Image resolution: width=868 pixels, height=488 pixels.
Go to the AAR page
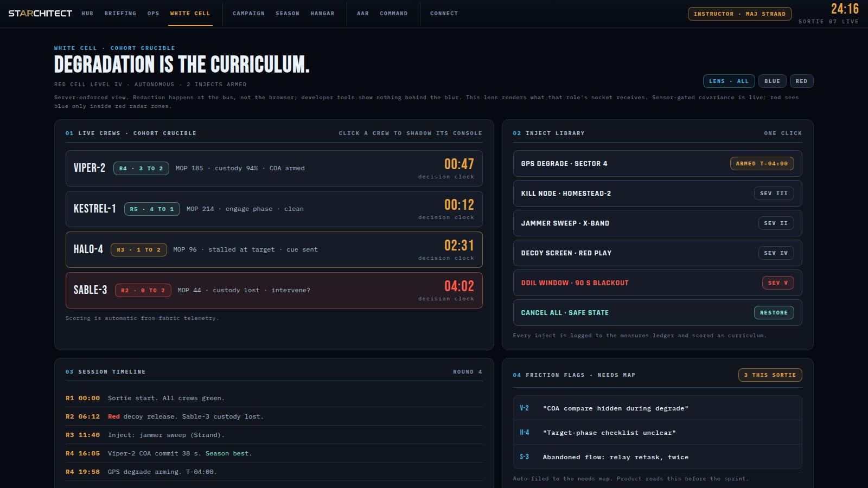(x=363, y=13)
